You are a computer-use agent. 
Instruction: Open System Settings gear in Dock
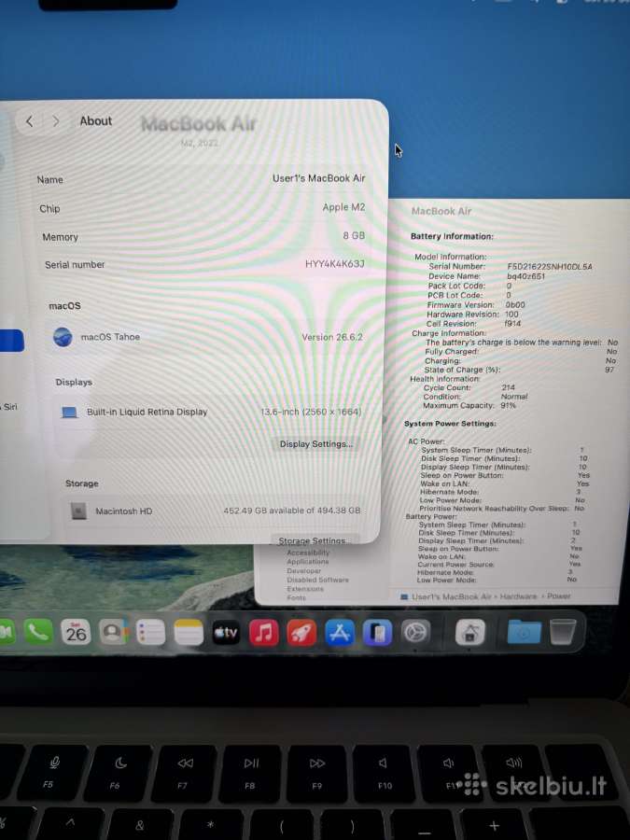(415, 633)
